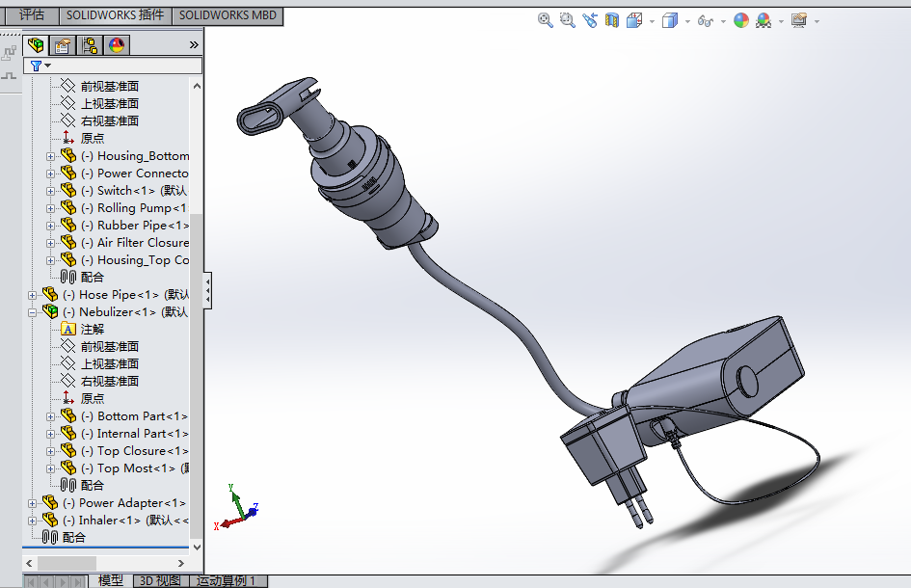
Task: Click the Hide/Show Items glasses icon
Action: tap(706, 21)
